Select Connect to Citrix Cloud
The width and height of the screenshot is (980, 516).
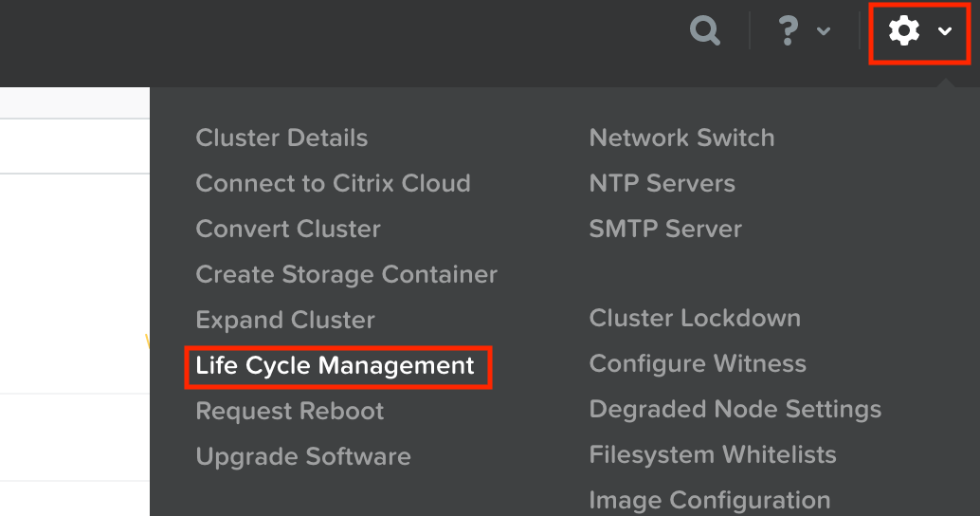coord(333,183)
